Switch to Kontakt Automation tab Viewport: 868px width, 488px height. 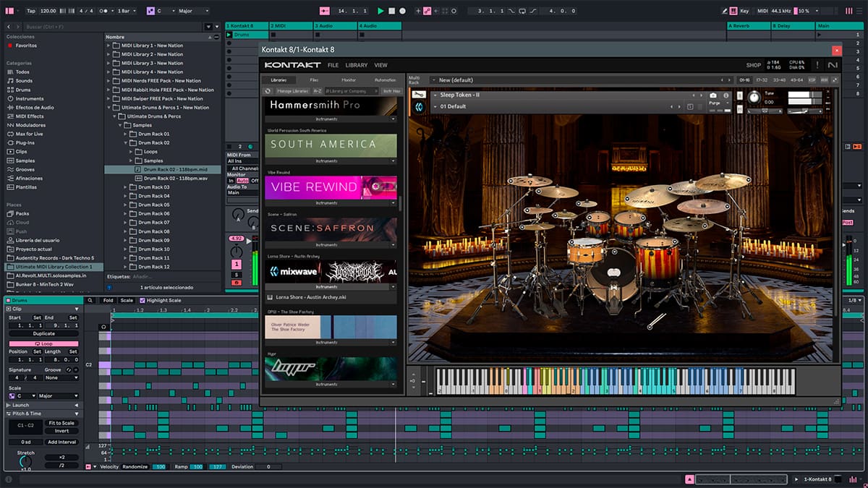385,80
